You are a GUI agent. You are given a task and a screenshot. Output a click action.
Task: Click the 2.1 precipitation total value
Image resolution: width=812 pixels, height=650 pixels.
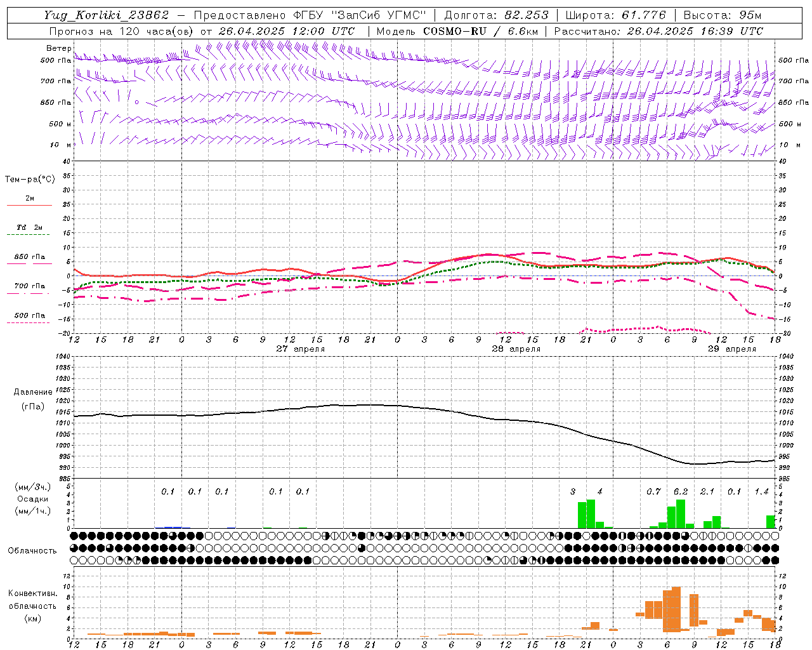click(x=707, y=491)
